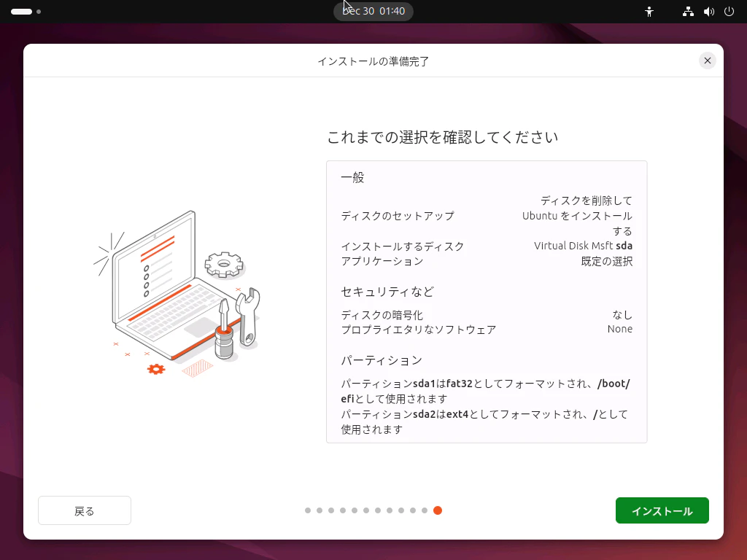
Task: Select the 一般 section heading
Action: click(352, 176)
